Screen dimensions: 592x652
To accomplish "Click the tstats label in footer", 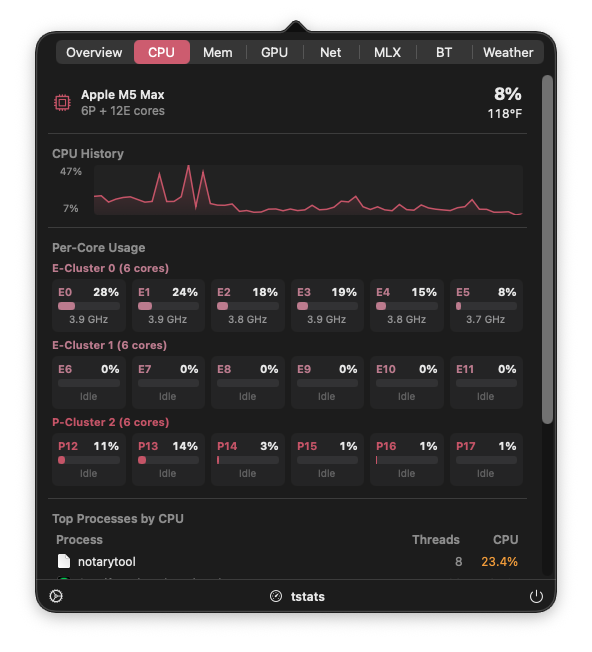I will coord(308,597).
